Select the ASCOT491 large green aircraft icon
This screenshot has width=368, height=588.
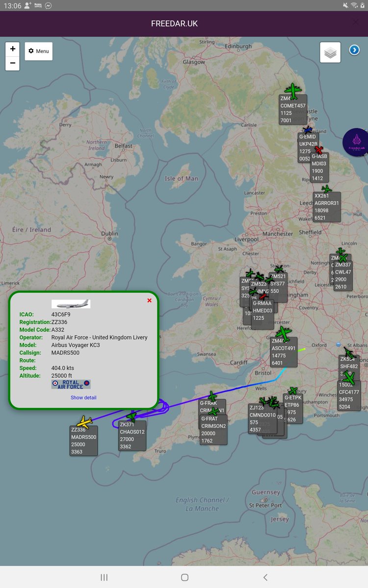283,334
